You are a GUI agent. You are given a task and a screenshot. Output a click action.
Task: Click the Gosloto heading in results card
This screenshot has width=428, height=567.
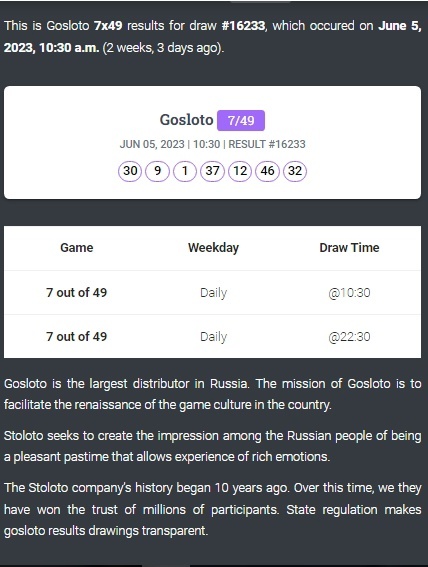pyautogui.click(x=187, y=120)
